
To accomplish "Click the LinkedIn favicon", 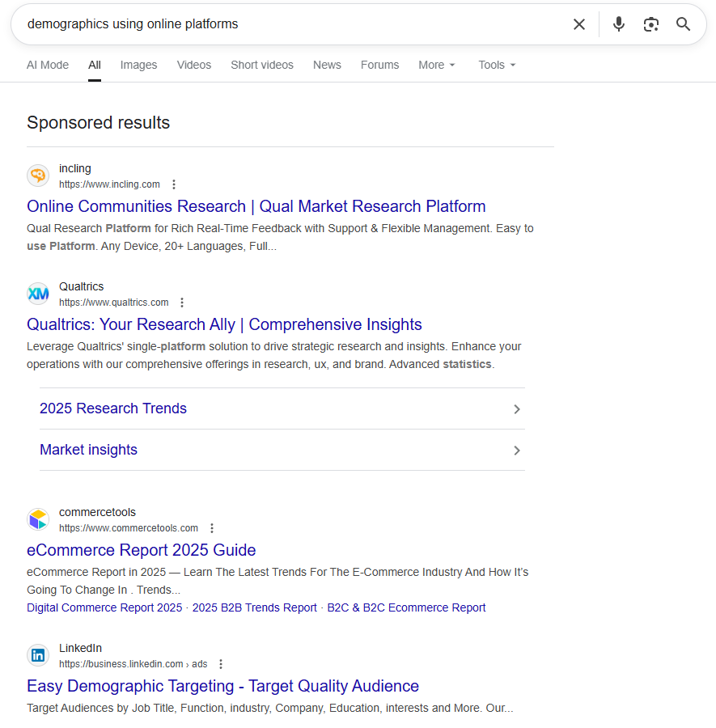I will click(x=38, y=655).
